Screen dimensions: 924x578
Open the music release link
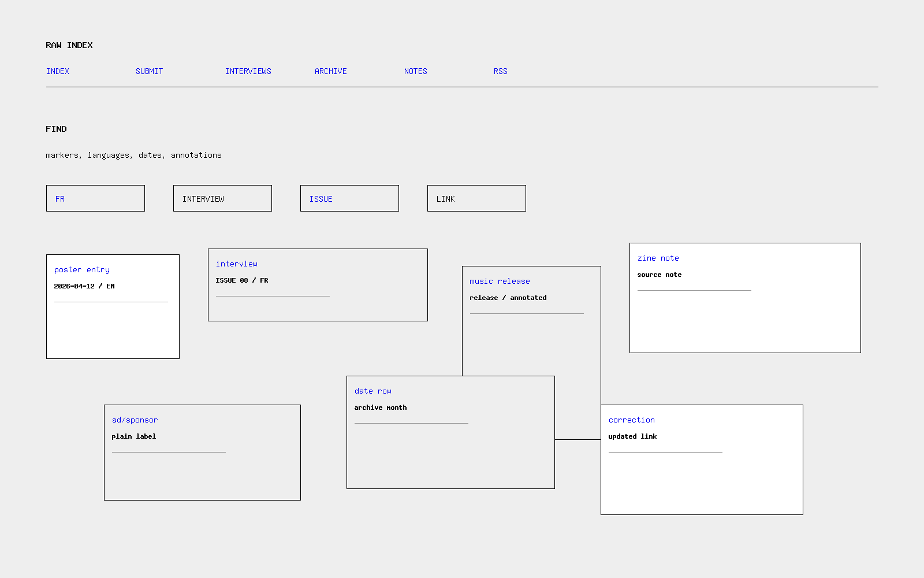point(500,281)
